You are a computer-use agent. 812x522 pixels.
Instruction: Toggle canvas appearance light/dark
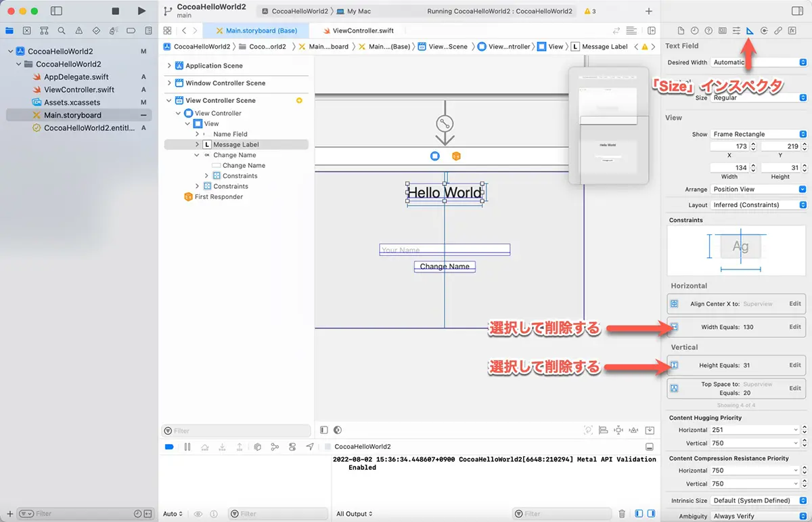tap(338, 430)
